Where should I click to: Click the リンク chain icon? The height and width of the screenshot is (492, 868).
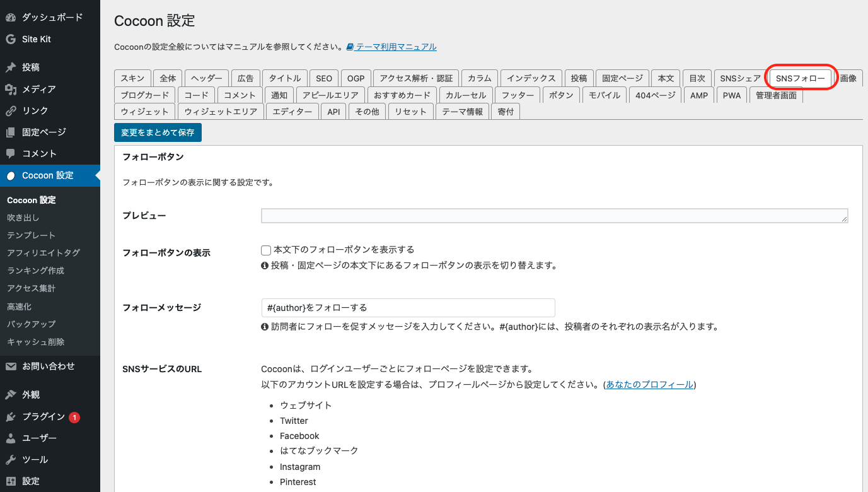(x=11, y=110)
